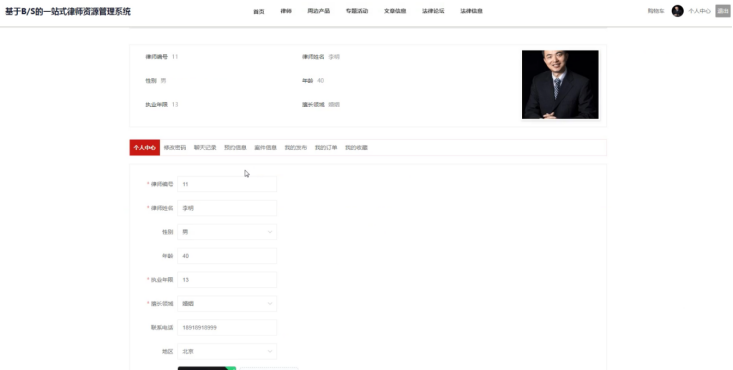The height and width of the screenshot is (370, 733).
Task: Click the 执业年限 value 13 in summary card
Action: click(x=175, y=104)
